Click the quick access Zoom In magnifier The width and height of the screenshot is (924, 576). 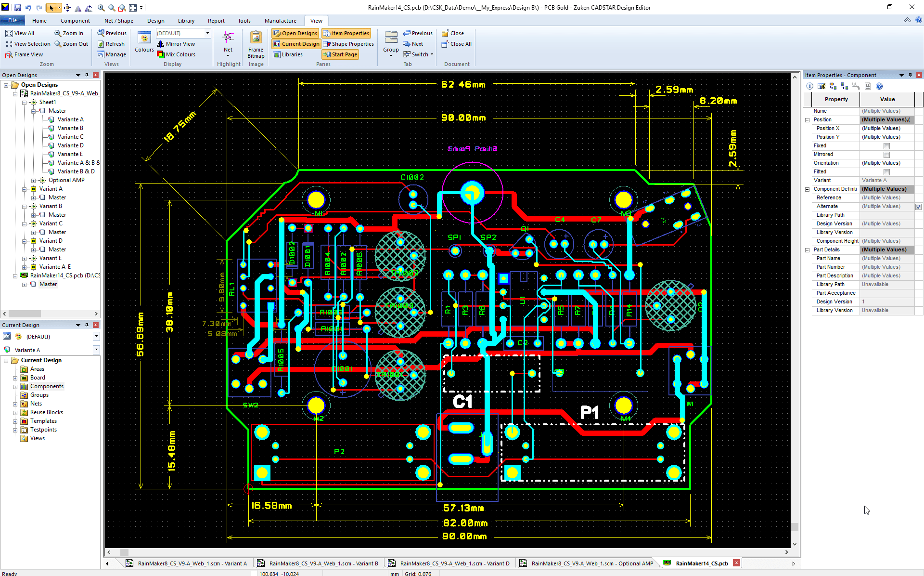click(x=101, y=8)
